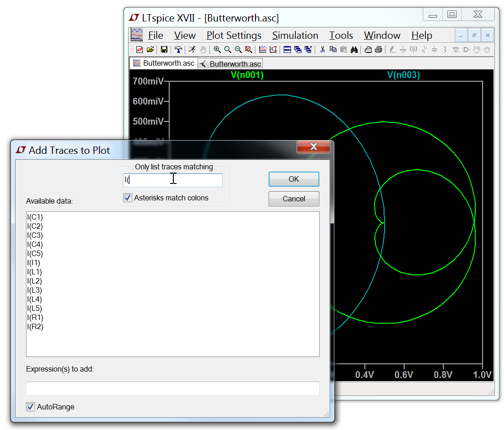Disable the AutoRange checkbox
This screenshot has width=504, height=430.
click(30, 407)
